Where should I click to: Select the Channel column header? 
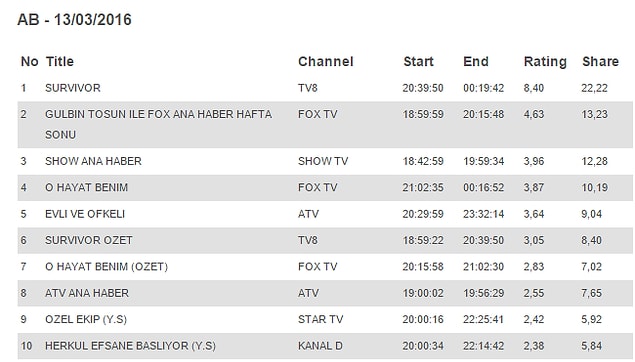[x=326, y=62]
